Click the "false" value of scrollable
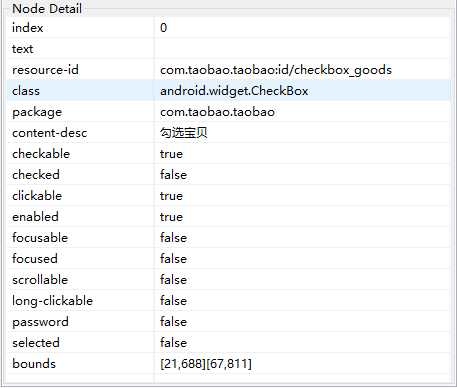Viewport: 457px width, 388px height. pyautogui.click(x=173, y=280)
